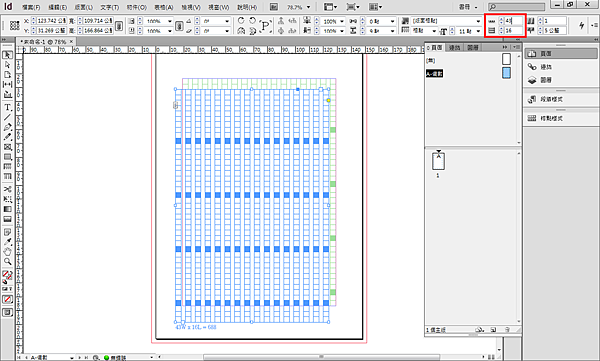
Task: Open the grid format style dropdown
Action: pos(478,21)
